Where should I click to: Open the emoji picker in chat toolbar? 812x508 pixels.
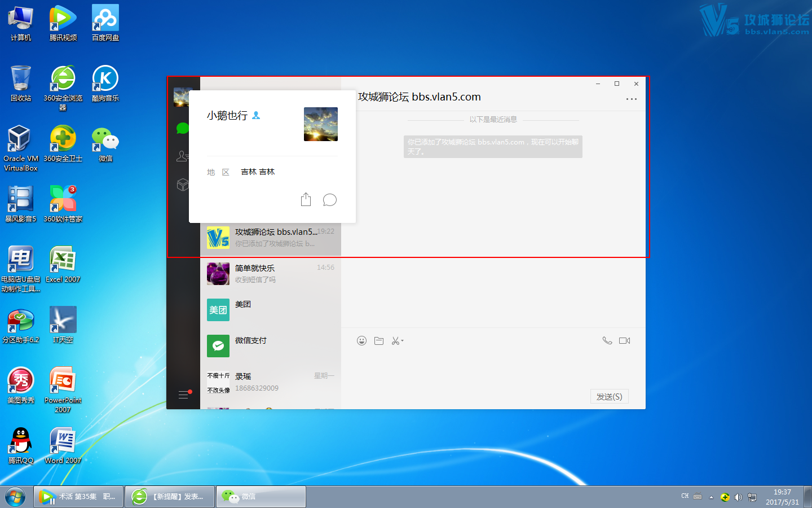click(x=362, y=341)
